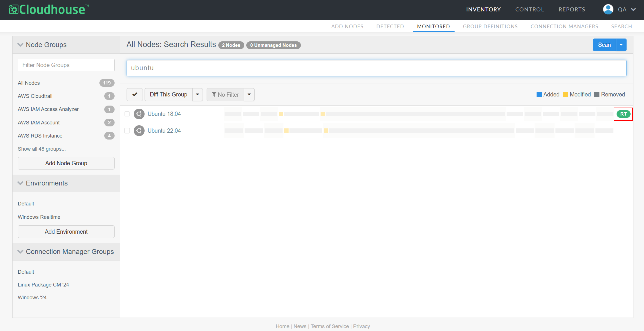This screenshot has width=644, height=331.
Task: Collapse the Environments section
Action: (20, 183)
